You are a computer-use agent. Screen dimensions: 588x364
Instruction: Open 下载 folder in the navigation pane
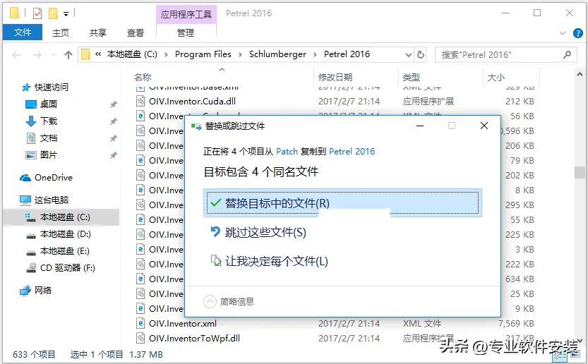coord(49,121)
